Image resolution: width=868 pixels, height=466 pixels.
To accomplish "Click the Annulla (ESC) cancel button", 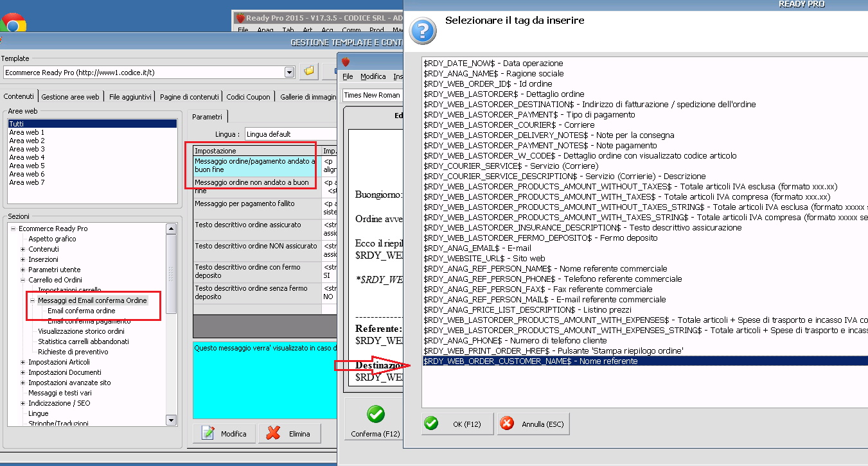I will (x=533, y=424).
